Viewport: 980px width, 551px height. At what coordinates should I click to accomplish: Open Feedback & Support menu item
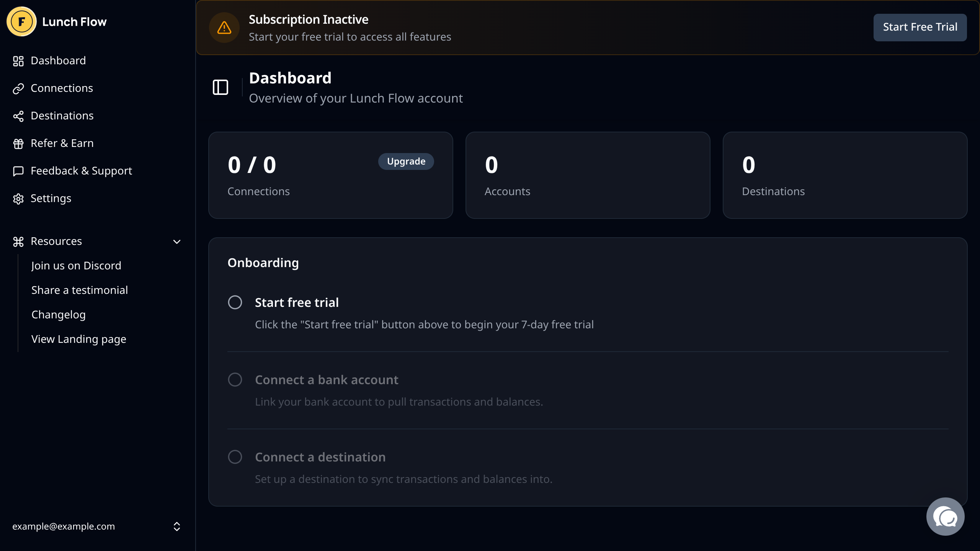(x=81, y=171)
